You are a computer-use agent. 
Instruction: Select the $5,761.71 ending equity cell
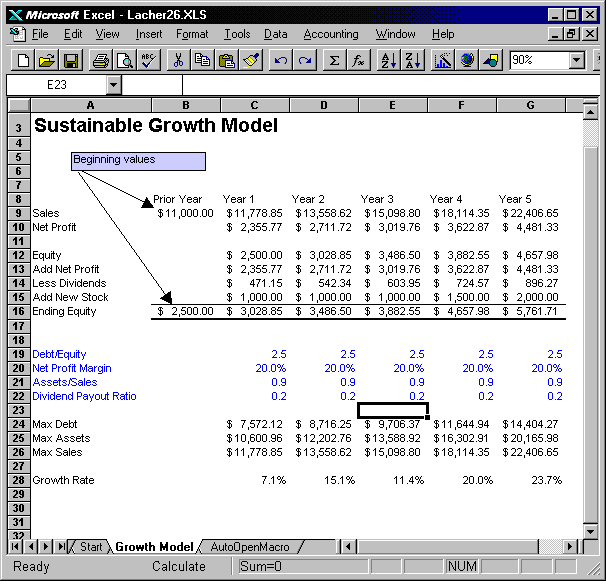[x=531, y=312]
